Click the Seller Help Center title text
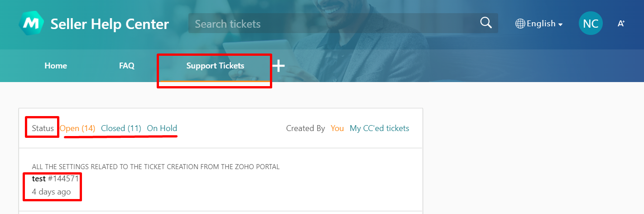This screenshot has width=644, height=214. click(110, 24)
